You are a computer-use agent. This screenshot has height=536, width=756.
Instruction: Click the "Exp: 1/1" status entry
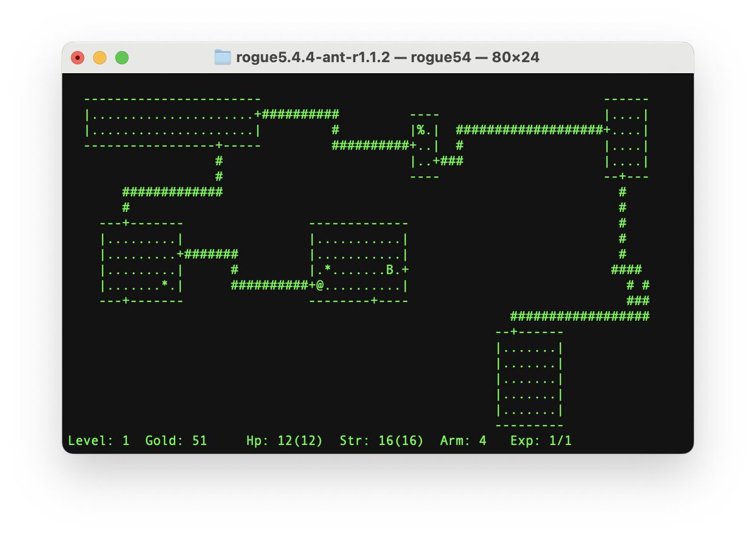coord(541,440)
